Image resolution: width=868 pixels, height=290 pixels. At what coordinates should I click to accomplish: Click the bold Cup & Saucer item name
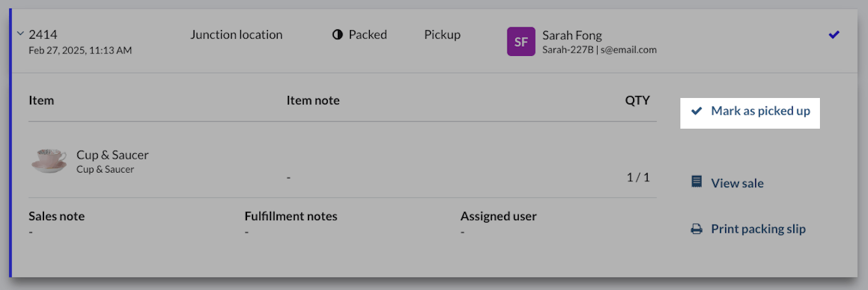112,155
